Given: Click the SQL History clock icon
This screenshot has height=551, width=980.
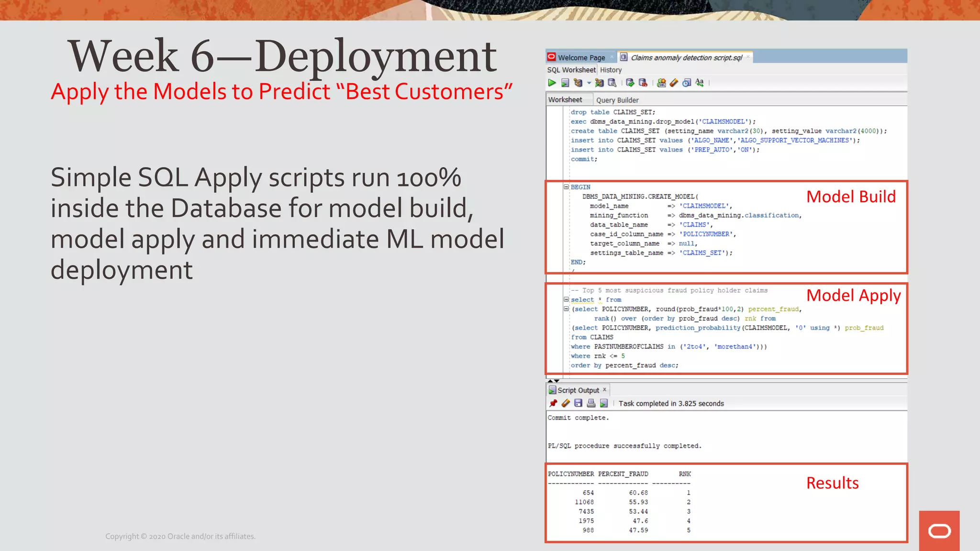Looking at the screenshot, I should coord(687,83).
